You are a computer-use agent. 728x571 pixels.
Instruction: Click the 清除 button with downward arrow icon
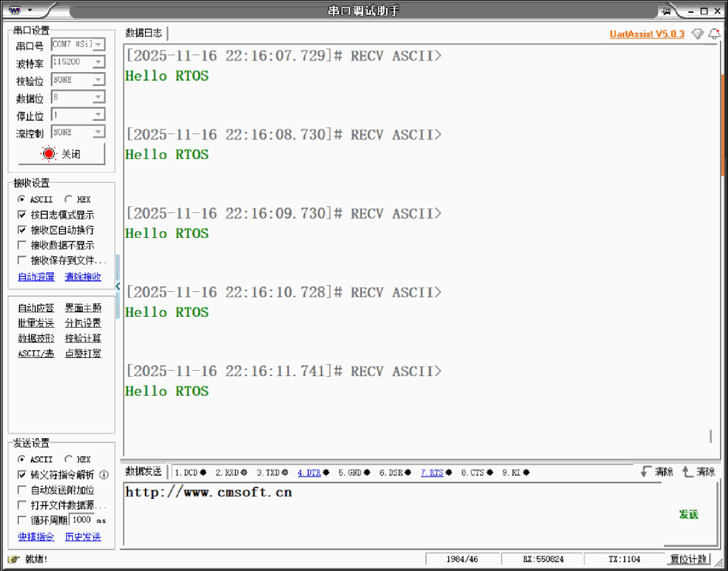(x=657, y=472)
